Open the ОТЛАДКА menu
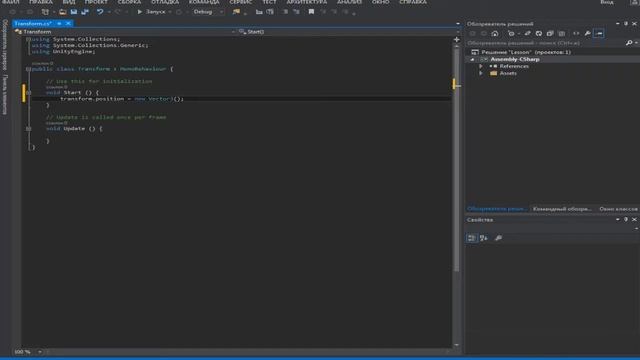The width and height of the screenshot is (640, 360). [x=165, y=2]
